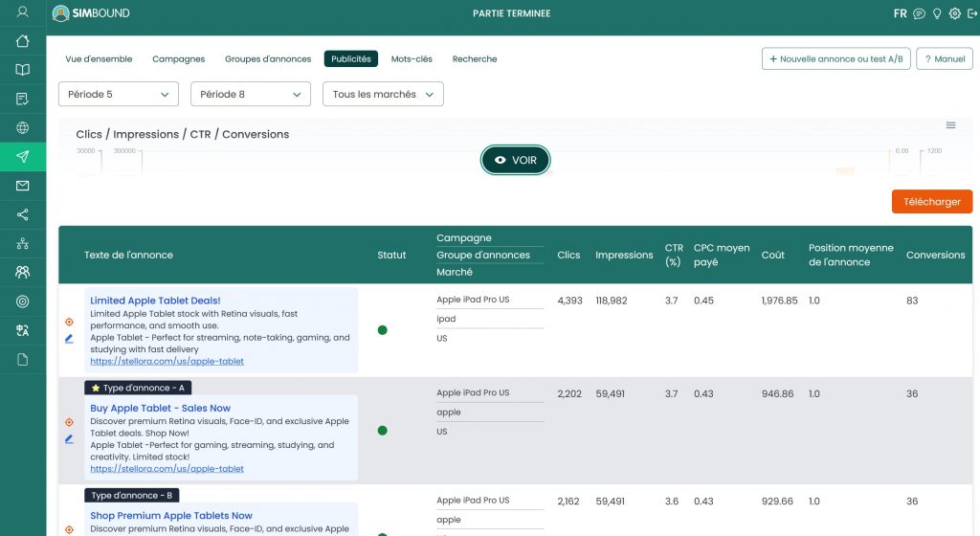980x536 pixels.
Task: Go to the Campagnes tab
Action: pyautogui.click(x=179, y=58)
